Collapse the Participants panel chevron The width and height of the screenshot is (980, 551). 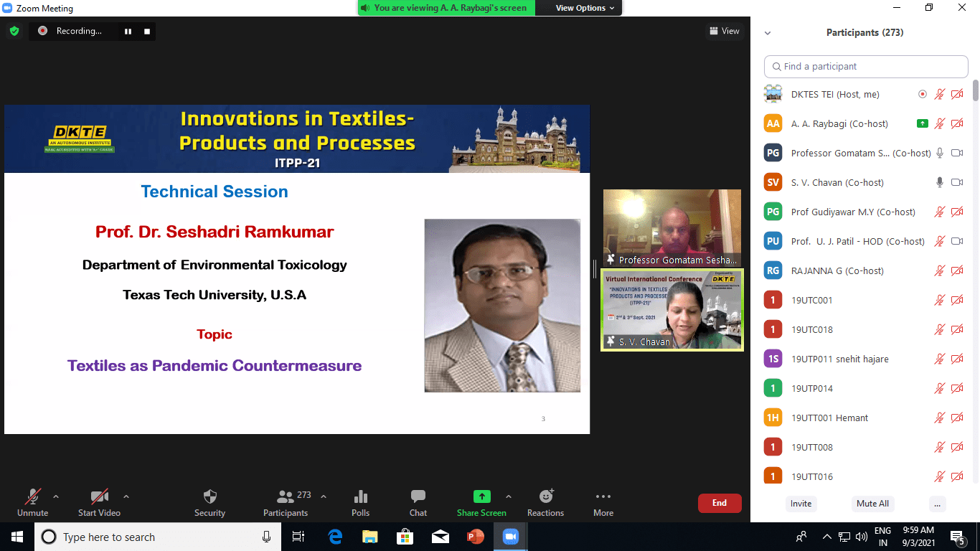coord(768,33)
